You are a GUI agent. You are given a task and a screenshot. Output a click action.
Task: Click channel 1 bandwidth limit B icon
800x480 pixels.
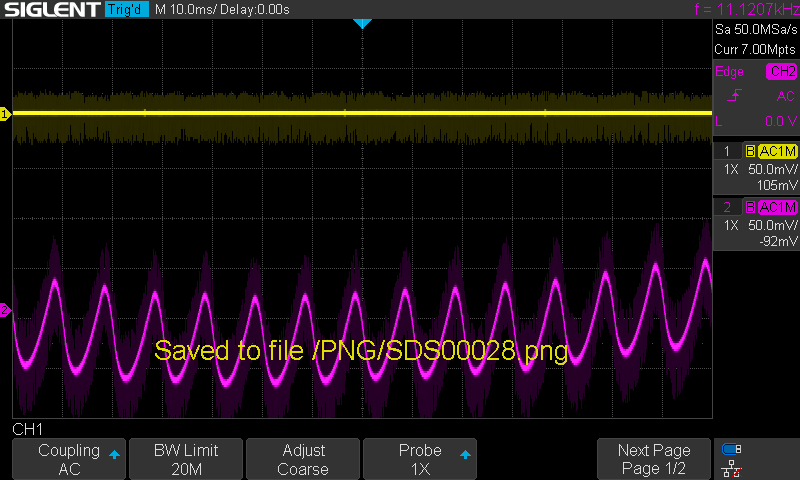(750, 151)
